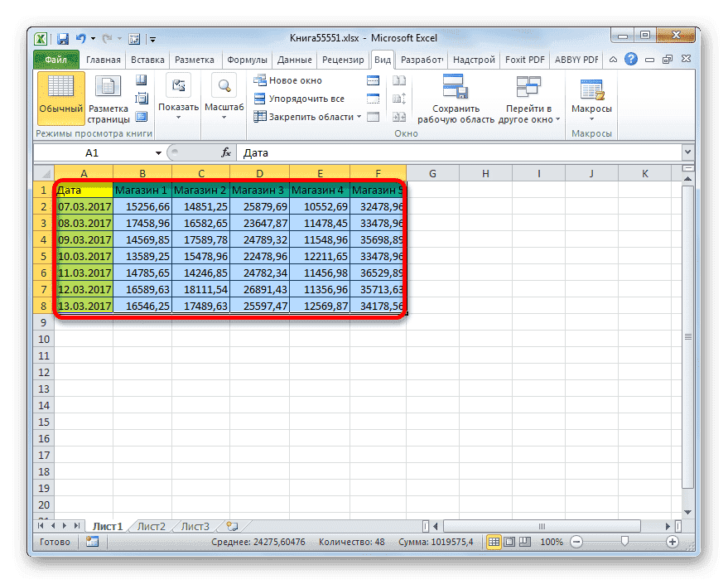This screenshot has height=584, width=728.
Task: Switch to the Формулы ribbon tab
Action: 248,59
